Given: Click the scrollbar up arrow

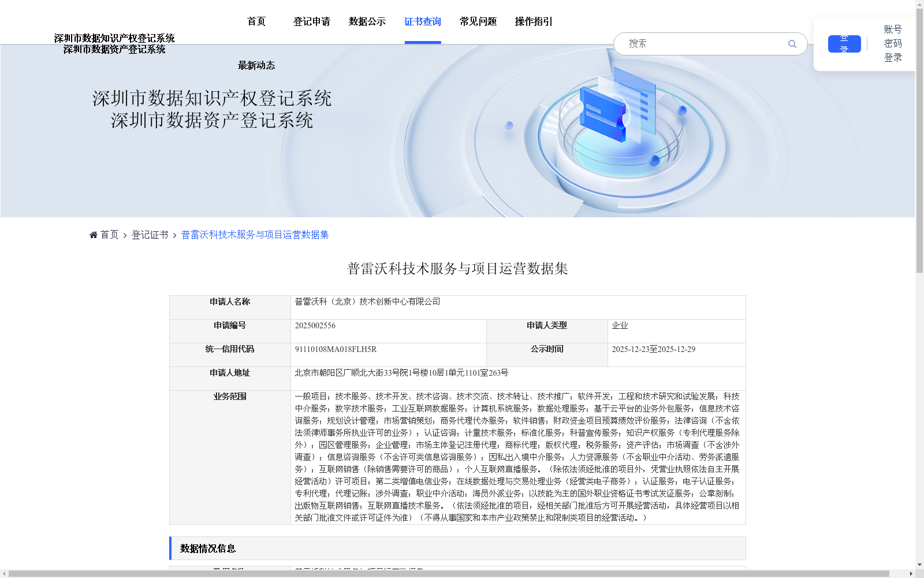Looking at the screenshot, I should (919, 4).
